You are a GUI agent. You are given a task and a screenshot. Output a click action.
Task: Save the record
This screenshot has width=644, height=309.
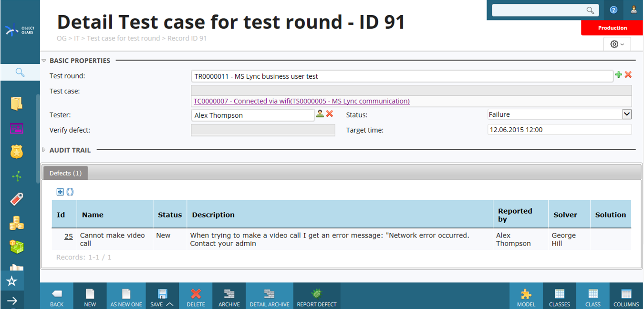pyautogui.click(x=162, y=296)
